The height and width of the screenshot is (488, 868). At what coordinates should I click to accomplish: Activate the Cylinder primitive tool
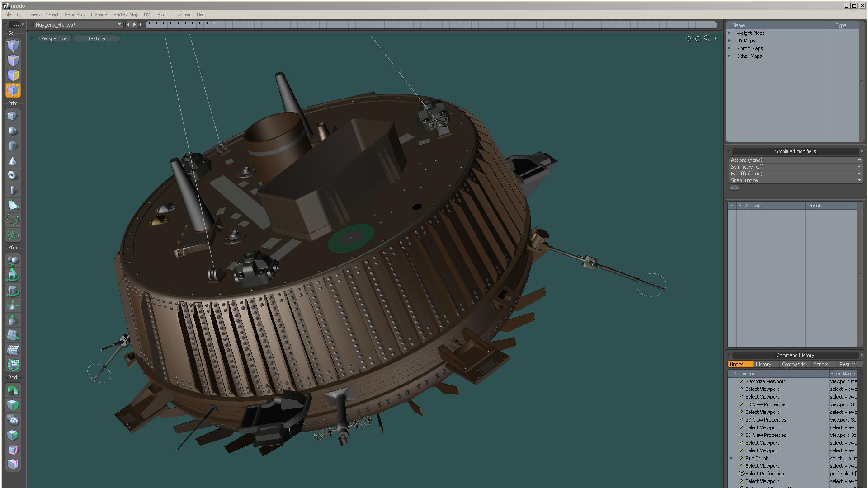pos(13,146)
